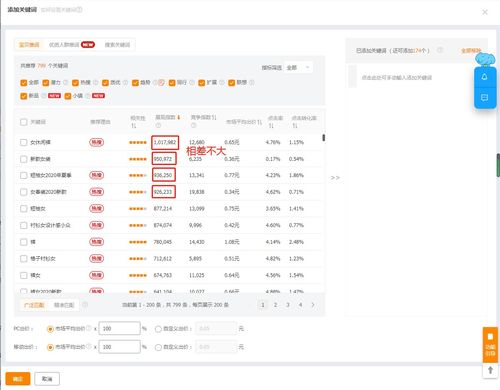Viewport: 500px width, 390px height.
Task: Select mobile custom bid radio button
Action: coord(158,347)
